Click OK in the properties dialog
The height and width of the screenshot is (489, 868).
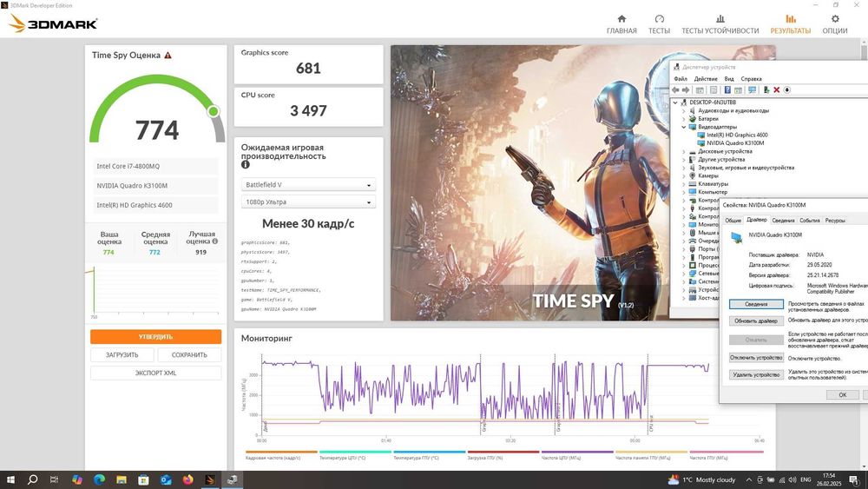coord(843,395)
